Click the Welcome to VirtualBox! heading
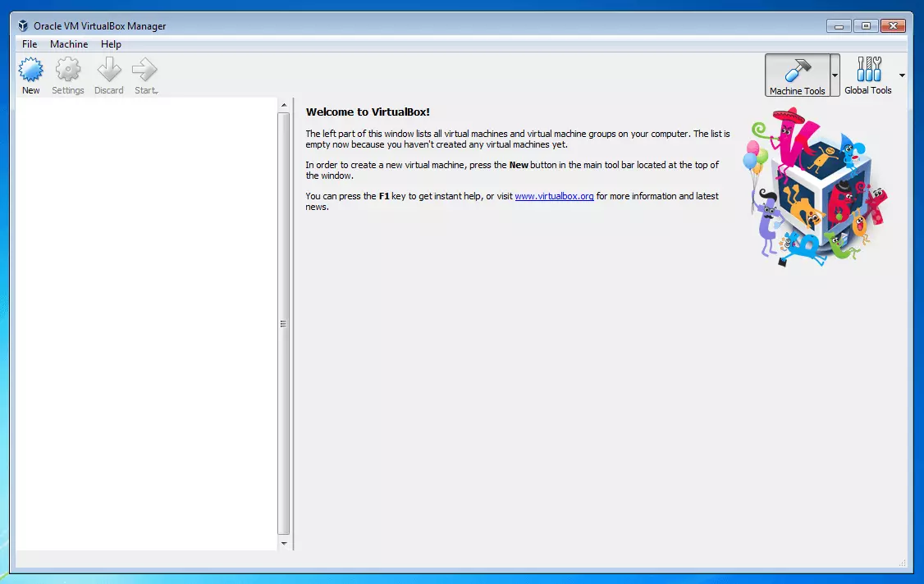Screen dimensions: 924x584 click(368, 112)
